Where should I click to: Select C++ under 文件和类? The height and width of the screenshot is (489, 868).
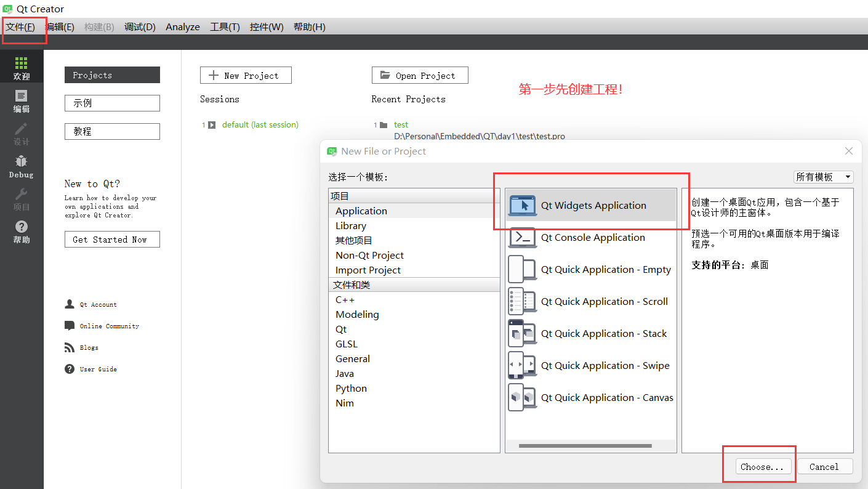pos(414,300)
